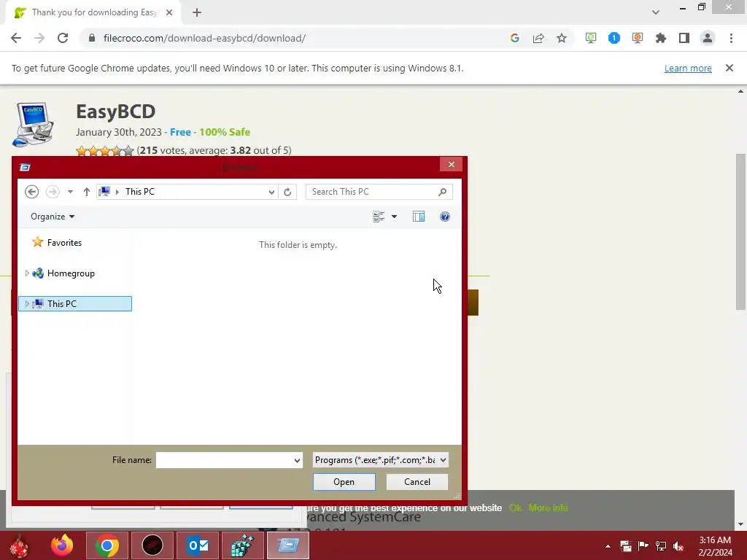
Task: Open the taskbar clock showing 3:16 AM
Action: click(x=715, y=546)
